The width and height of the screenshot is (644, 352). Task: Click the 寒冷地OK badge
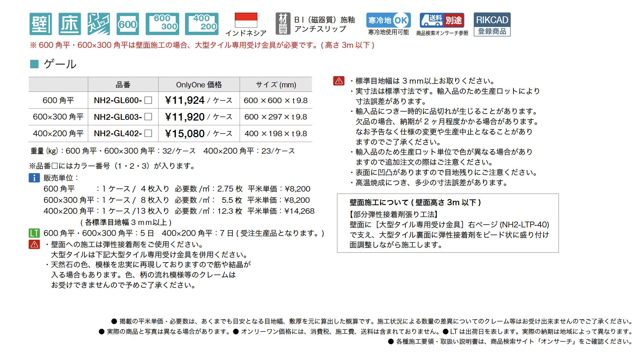388,20
